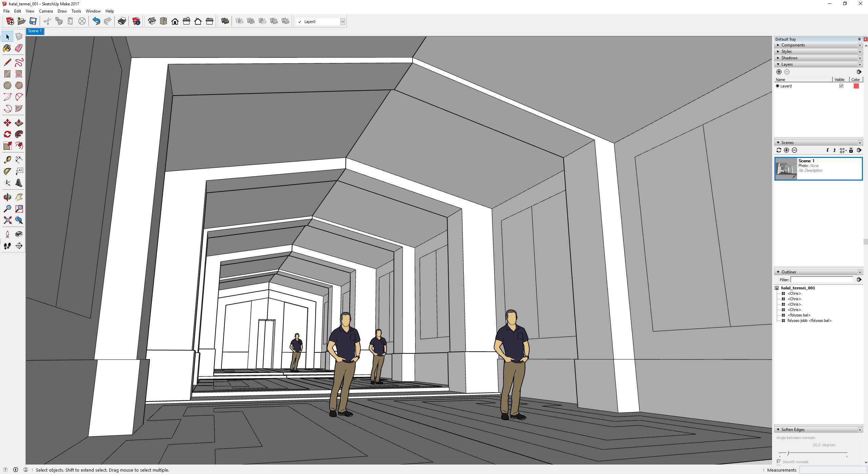Open the Layer0 dropdown in toolbar
Viewport: 868px width, 474px height.
click(342, 22)
